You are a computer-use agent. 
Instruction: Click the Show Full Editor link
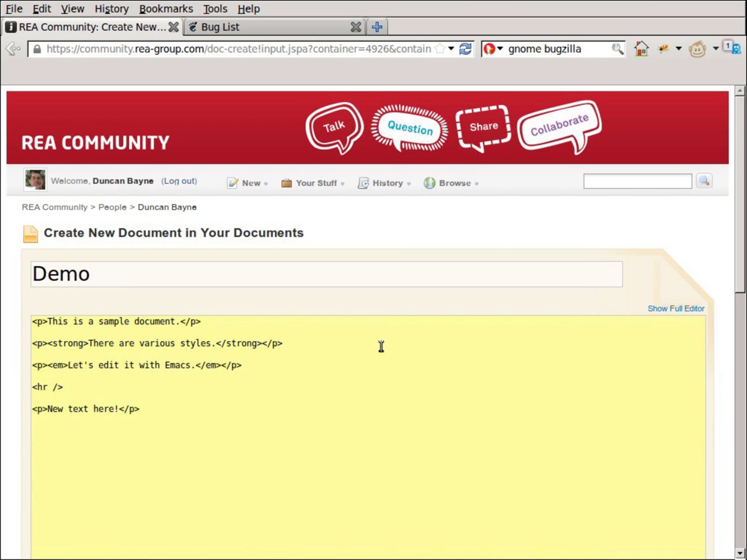coord(676,309)
